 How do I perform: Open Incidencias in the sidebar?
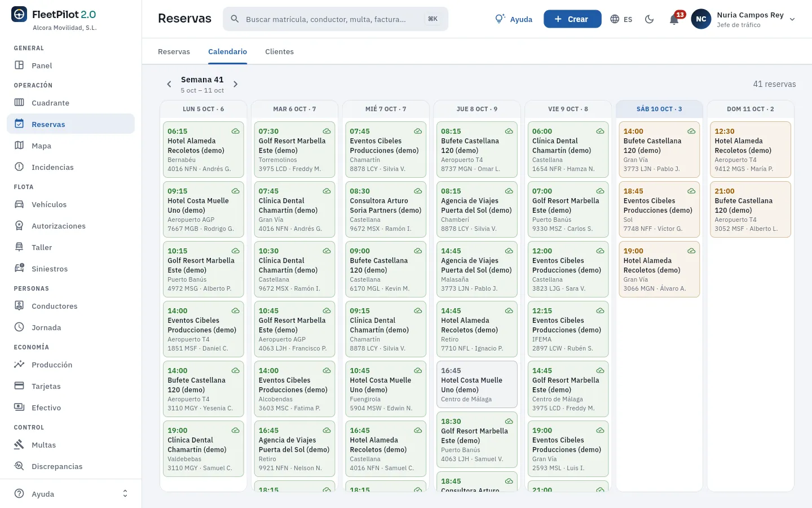[70, 167]
